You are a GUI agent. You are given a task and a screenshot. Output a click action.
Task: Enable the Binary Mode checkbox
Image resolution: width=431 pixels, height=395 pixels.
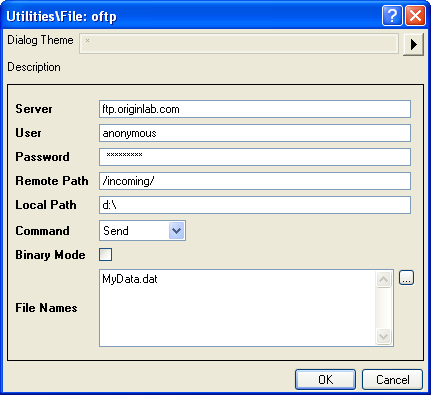coord(106,255)
